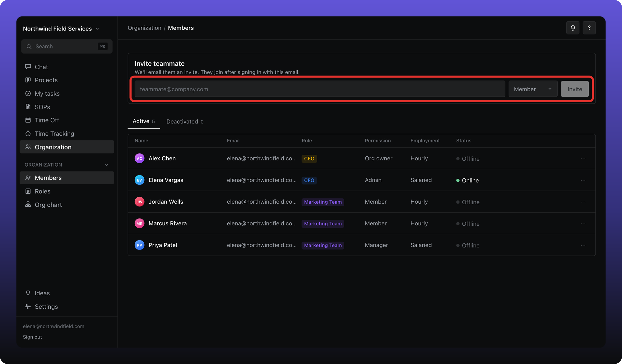Click Elena Vargas's Online status
The height and width of the screenshot is (364, 622).
[467, 180]
